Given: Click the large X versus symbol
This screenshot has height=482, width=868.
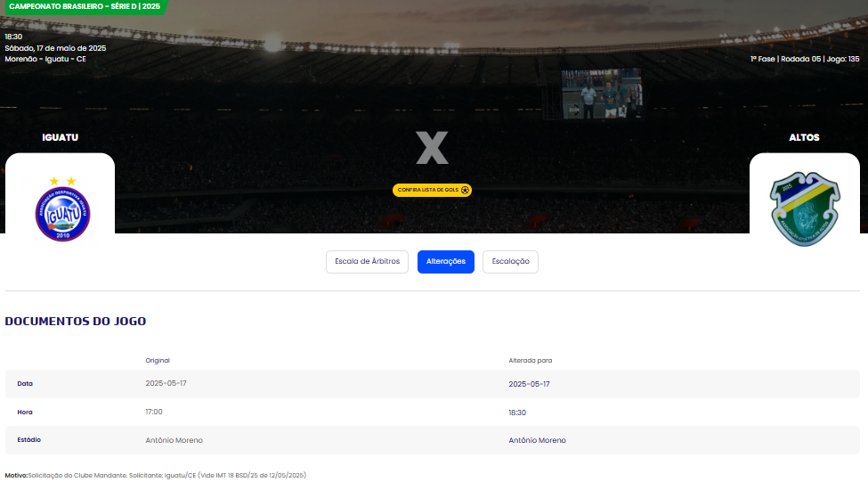Looking at the screenshot, I should click(x=432, y=148).
